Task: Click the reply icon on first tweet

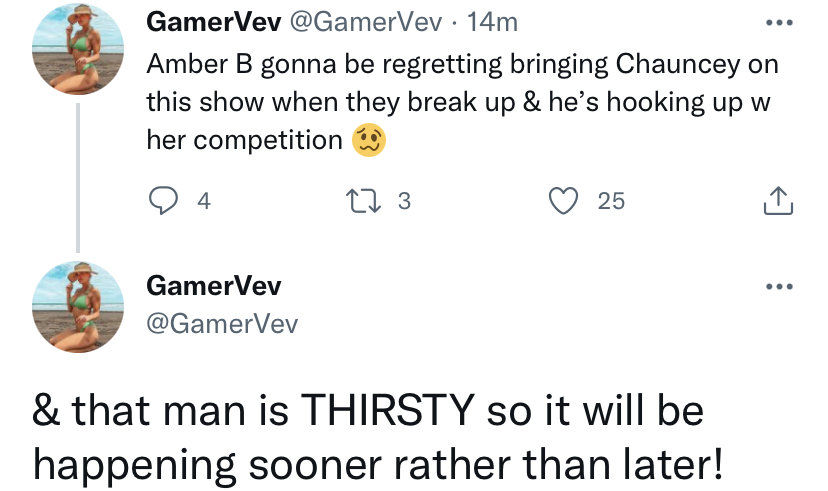Action: click(163, 201)
